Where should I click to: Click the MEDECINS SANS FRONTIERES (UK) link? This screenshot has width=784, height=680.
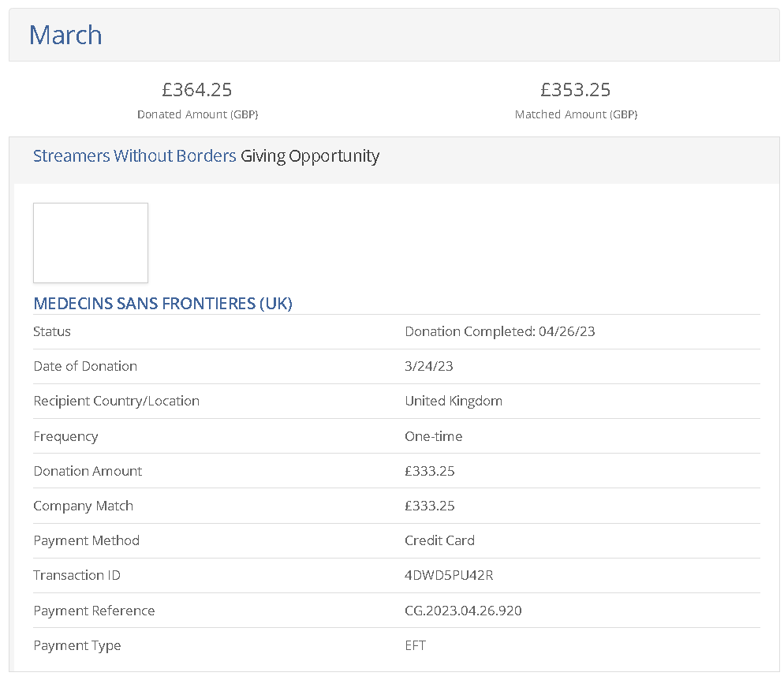162,303
